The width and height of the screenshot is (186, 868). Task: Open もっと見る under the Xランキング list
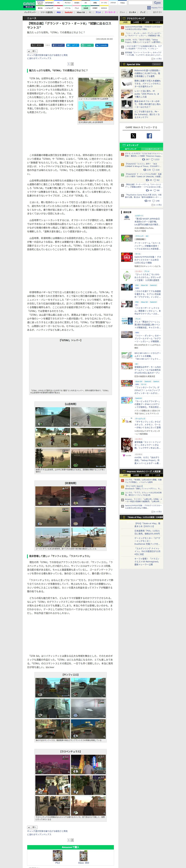click(x=157, y=205)
